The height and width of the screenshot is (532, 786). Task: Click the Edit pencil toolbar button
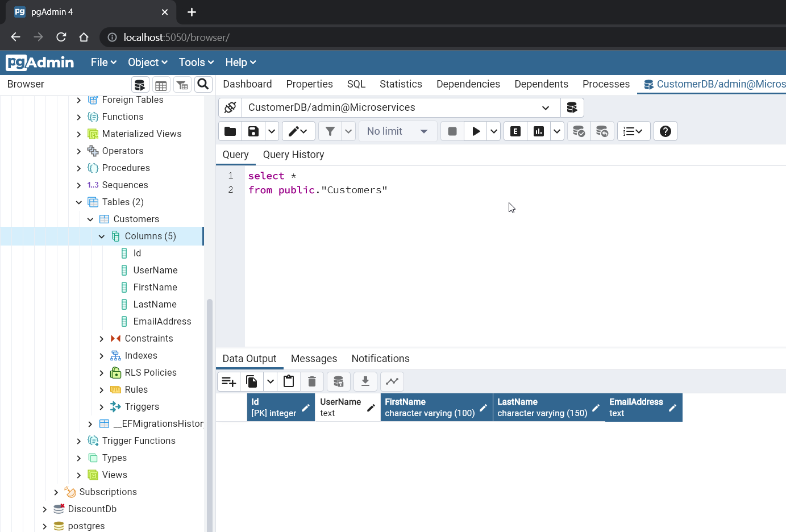(x=298, y=131)
